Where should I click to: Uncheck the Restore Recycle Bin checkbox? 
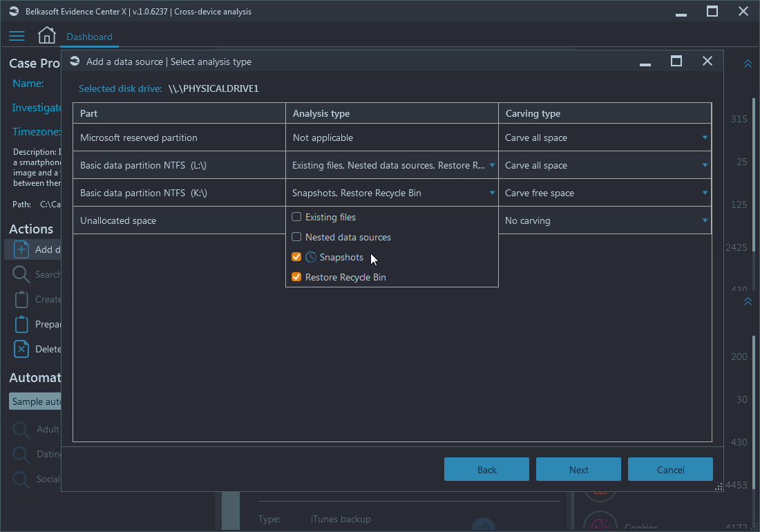point(296,276)
